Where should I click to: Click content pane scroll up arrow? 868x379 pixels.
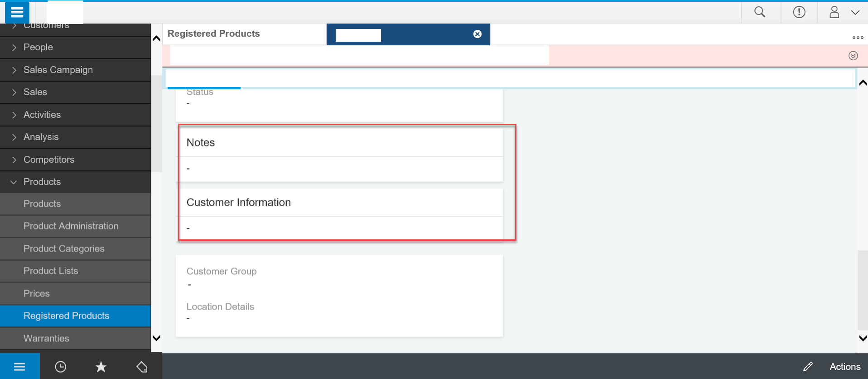863,83
